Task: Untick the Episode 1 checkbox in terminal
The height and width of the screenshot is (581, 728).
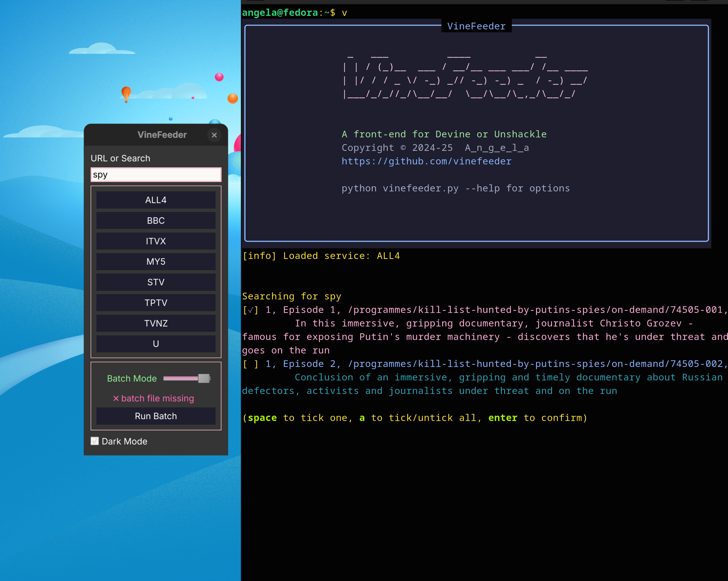Action: [250, 310]
